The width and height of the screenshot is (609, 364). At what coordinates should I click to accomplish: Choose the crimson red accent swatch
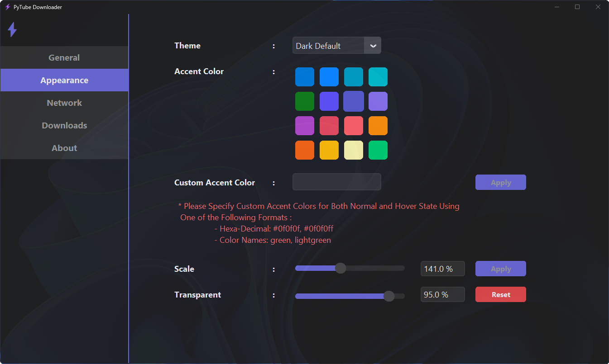[329, 126]
